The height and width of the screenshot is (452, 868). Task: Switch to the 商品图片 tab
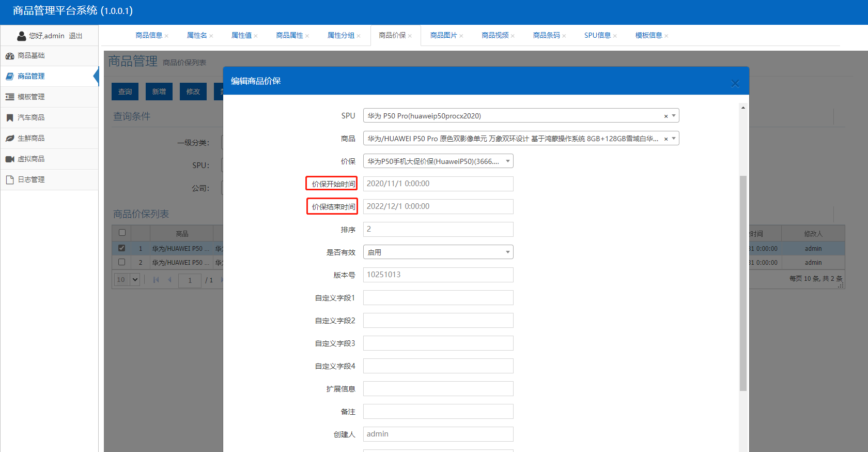(x=444, y=36)
